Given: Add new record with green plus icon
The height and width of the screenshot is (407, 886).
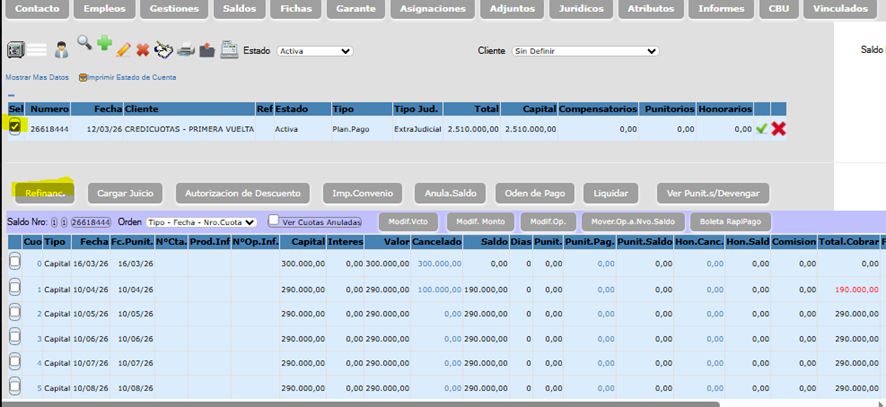Looking at the screenshot, I should pyautogui.click(x=104, y=43).
